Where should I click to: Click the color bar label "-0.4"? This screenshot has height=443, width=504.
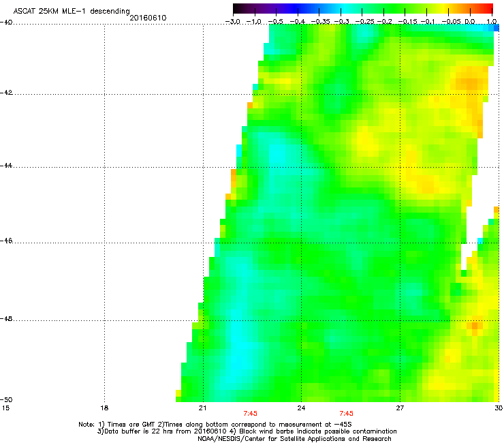[298, 22]
